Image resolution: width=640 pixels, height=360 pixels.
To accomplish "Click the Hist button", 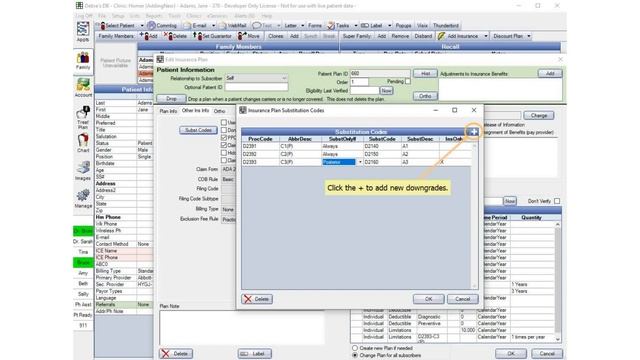I will pyautogui.click(x=425, y=73).
